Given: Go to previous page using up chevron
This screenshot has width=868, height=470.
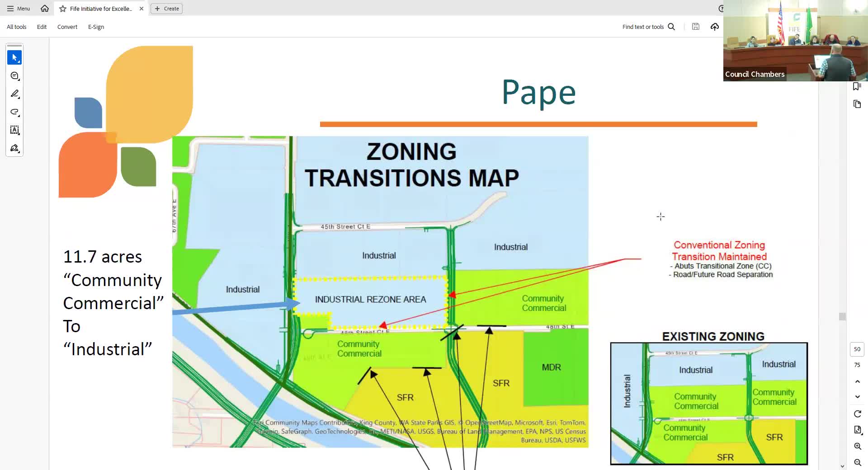Looking at the screenshot, I should (x=857, y=382).
